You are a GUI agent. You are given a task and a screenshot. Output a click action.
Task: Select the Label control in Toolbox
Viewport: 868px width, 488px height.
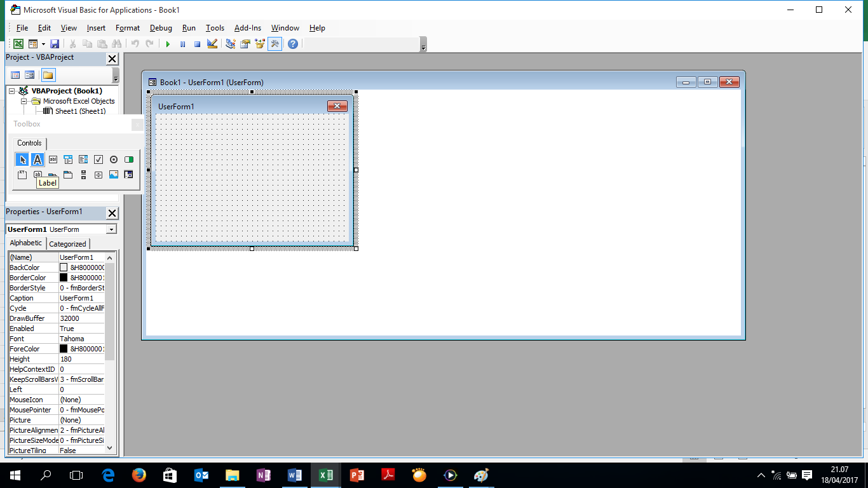37,159
